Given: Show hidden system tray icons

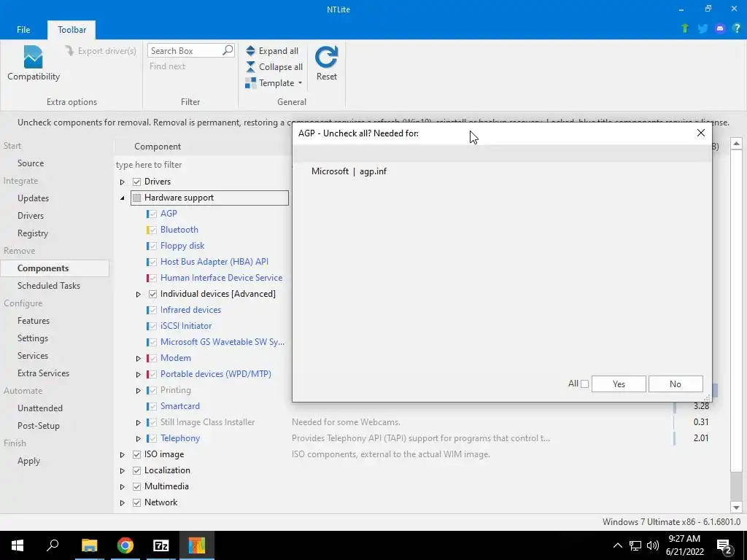Looking at the screenshot, I should click(x=617, y=545).
